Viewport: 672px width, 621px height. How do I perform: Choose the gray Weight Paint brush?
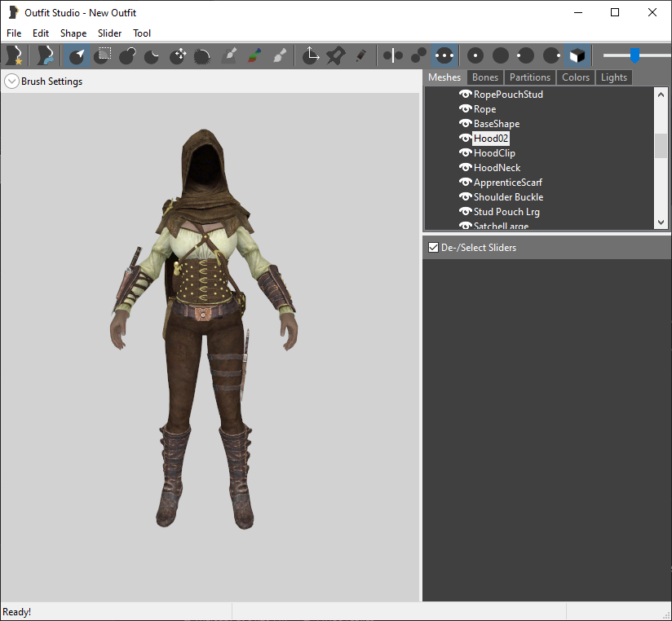229,55
